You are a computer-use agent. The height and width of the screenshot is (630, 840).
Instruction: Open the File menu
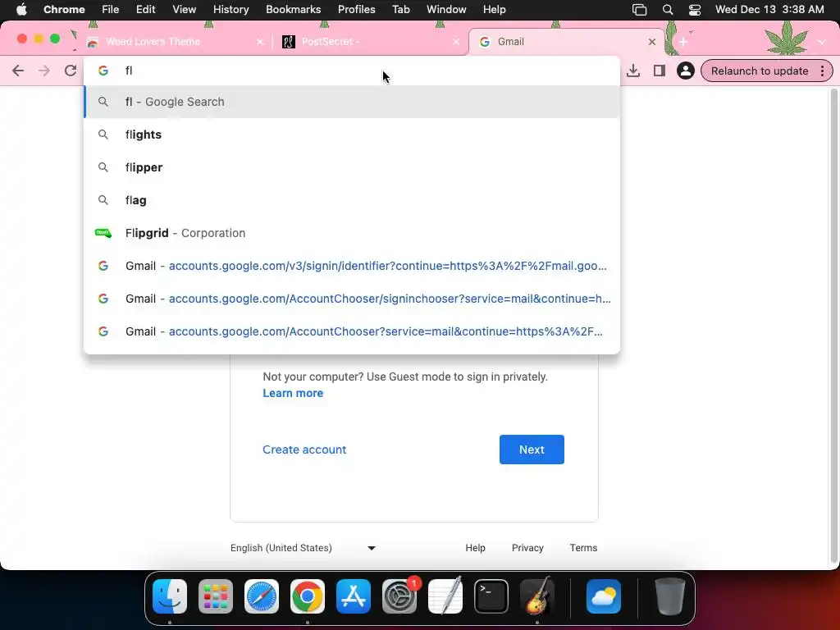(x=111, y=10)
